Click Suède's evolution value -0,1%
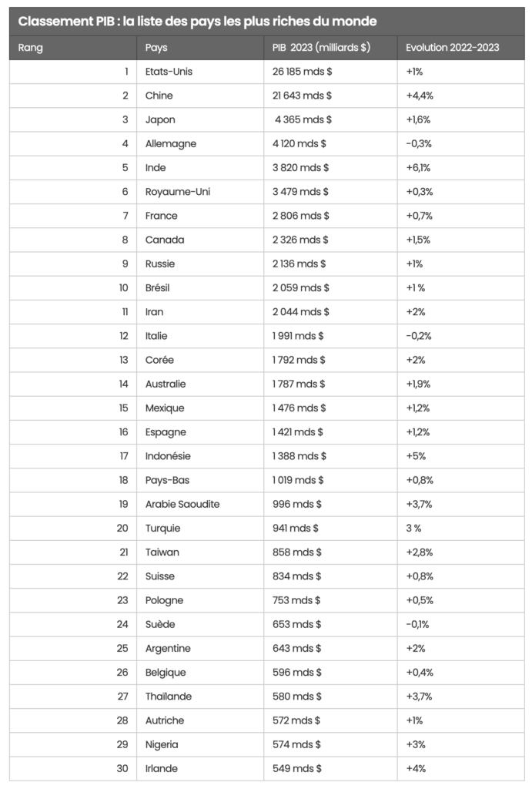Screen dimensions: 532x789 point(419,624)
